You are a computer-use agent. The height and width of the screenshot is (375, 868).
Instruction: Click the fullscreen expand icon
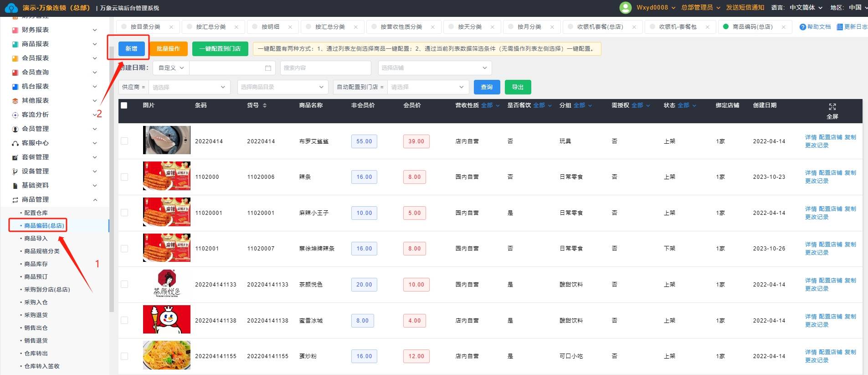click(x=832, y=107)
